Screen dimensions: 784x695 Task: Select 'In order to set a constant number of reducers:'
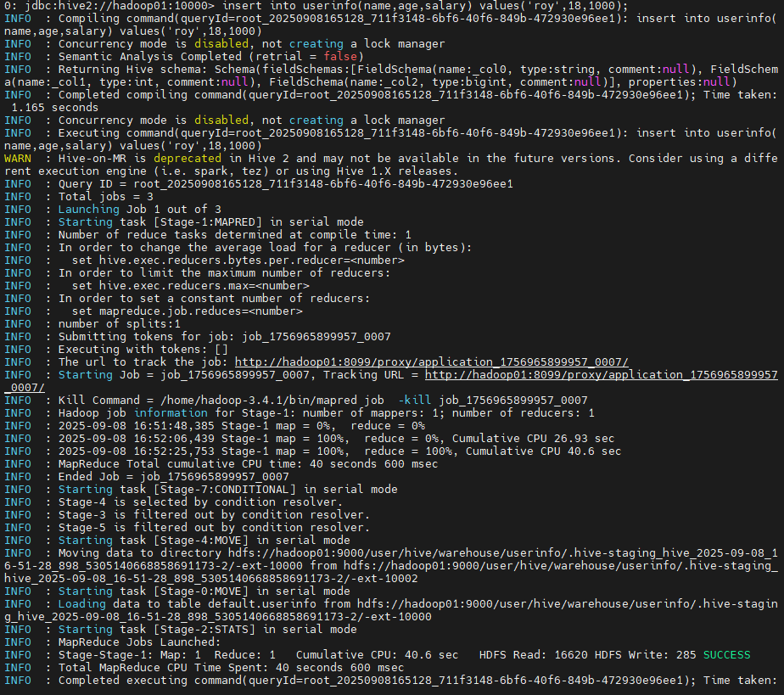pos(214,299)
